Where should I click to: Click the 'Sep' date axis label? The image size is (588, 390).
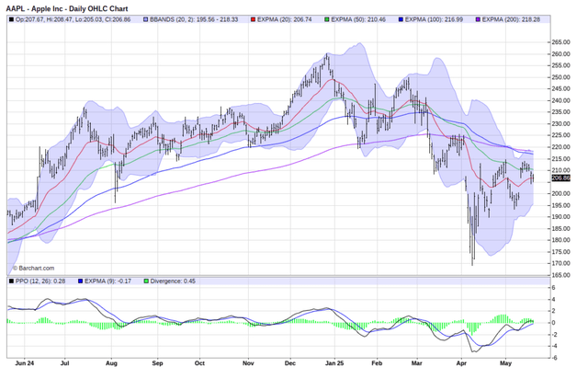click(x=157, y=363)
